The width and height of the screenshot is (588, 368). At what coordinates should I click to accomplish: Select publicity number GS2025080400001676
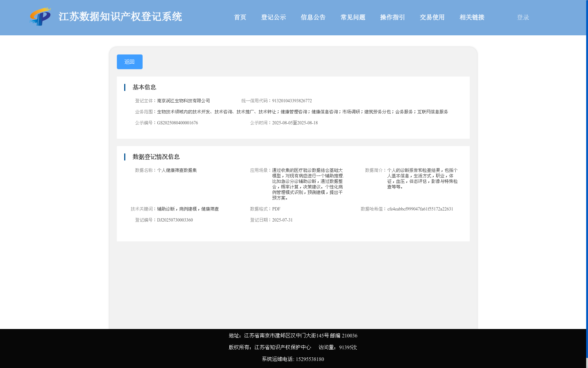[178, 123]
